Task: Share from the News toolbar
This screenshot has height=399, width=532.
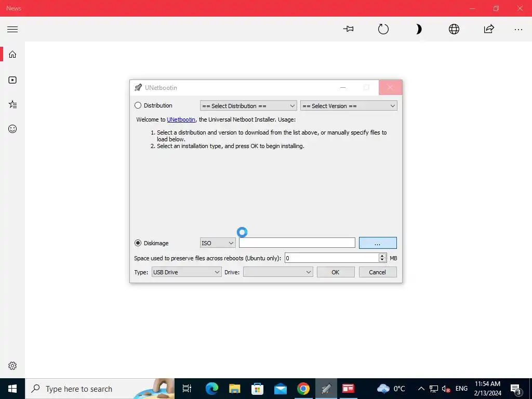Action: coord(489,29)
